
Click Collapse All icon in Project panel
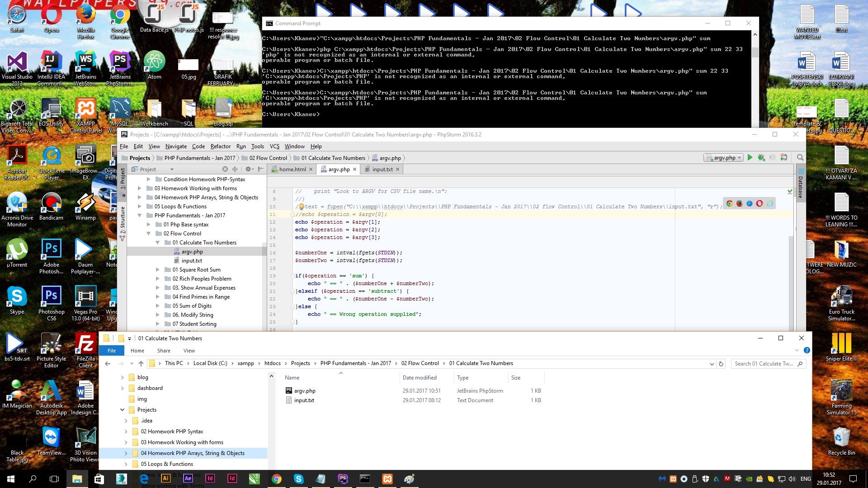235,169
